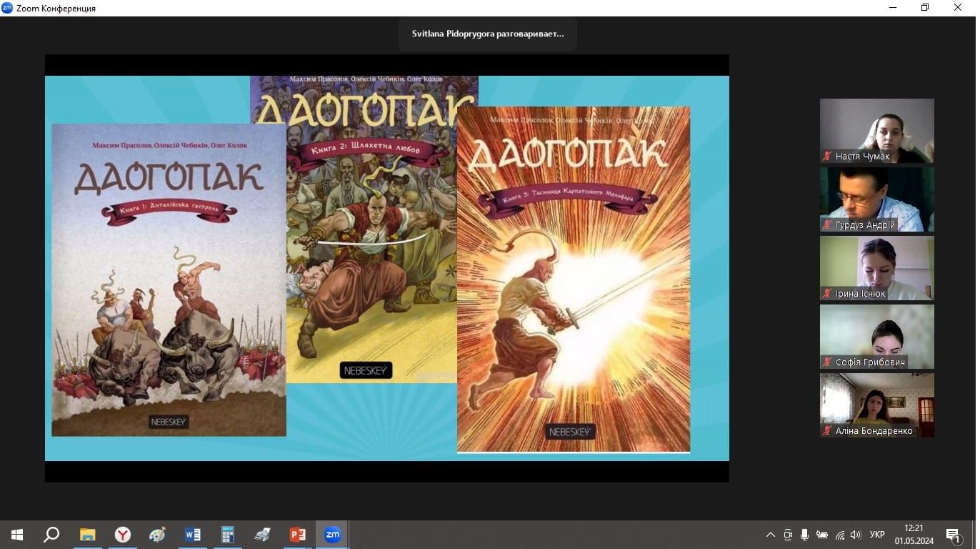Image resolution: width=980 pixels, height=549 pixels.
Task: Click the Zoom logo in title bar
Action: [7, 8]
